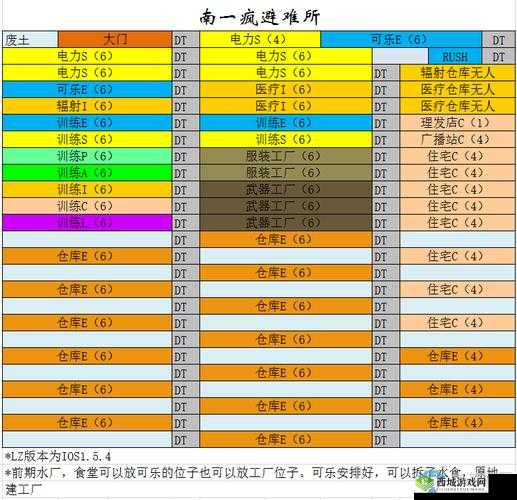Select the orange 大门 cell
This screenshot has width=517, height=500.
coord(115,40)
